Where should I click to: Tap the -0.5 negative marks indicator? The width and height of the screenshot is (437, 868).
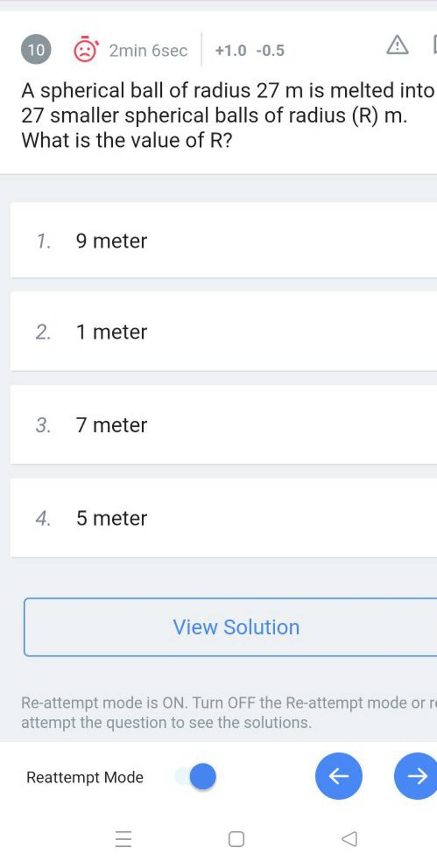pos(270,51)
